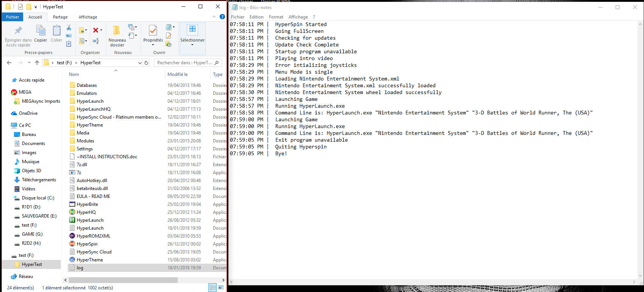Click the Rename icon in the Organiser group
The width and height of the screenshot is (644, 292).
click(96, 41)
